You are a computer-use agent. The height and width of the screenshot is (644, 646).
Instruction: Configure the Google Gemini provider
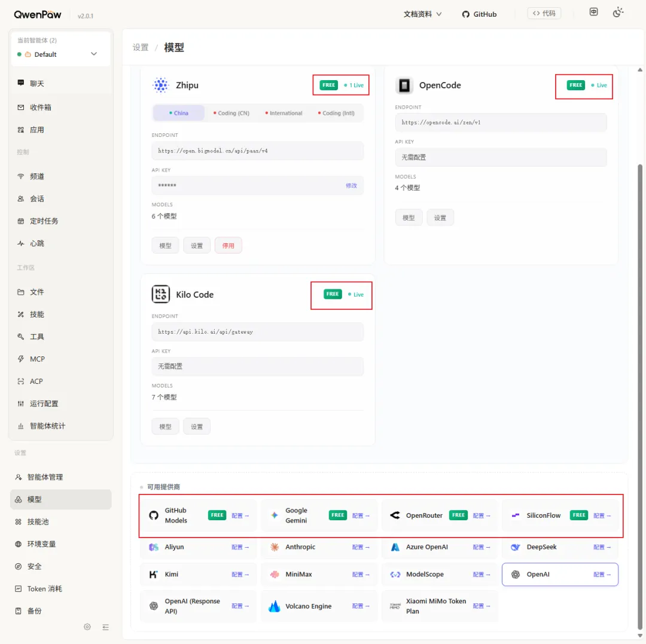361,515
